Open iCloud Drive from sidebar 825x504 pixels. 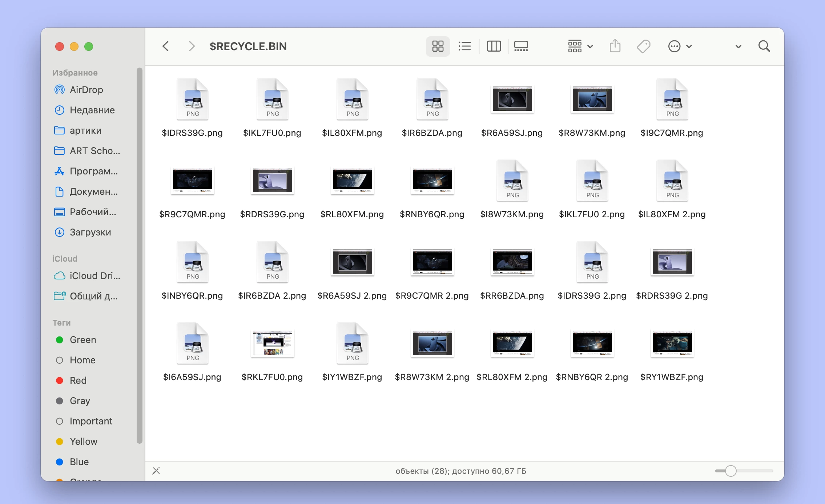coord(94,276)
